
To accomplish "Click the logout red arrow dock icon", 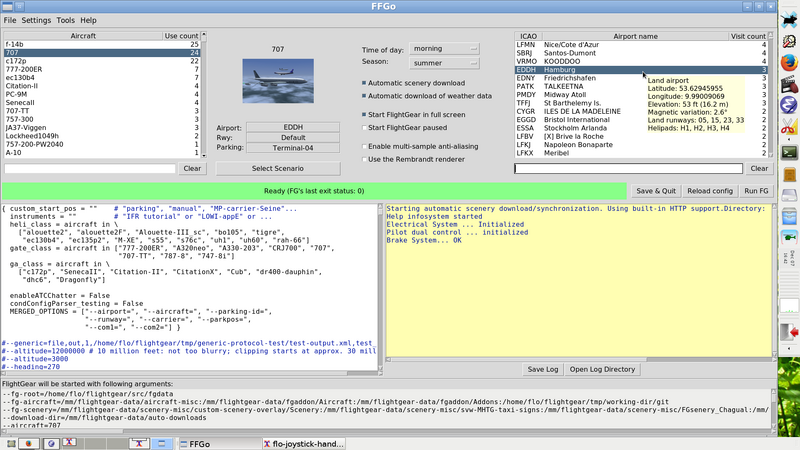I will pos(789,332).
